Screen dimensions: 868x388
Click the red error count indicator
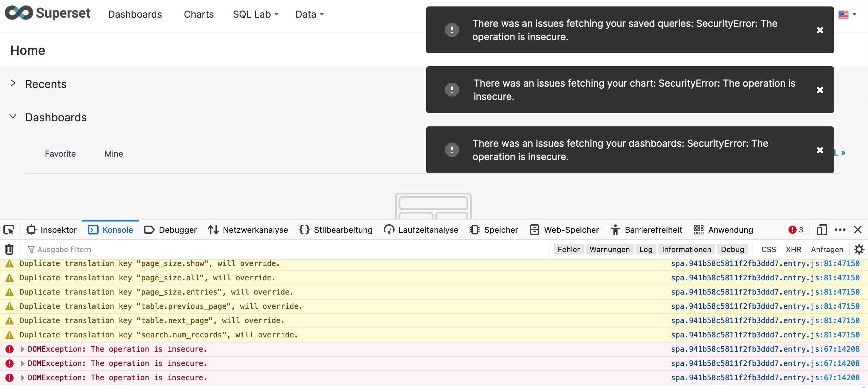(x=796, y=230)
